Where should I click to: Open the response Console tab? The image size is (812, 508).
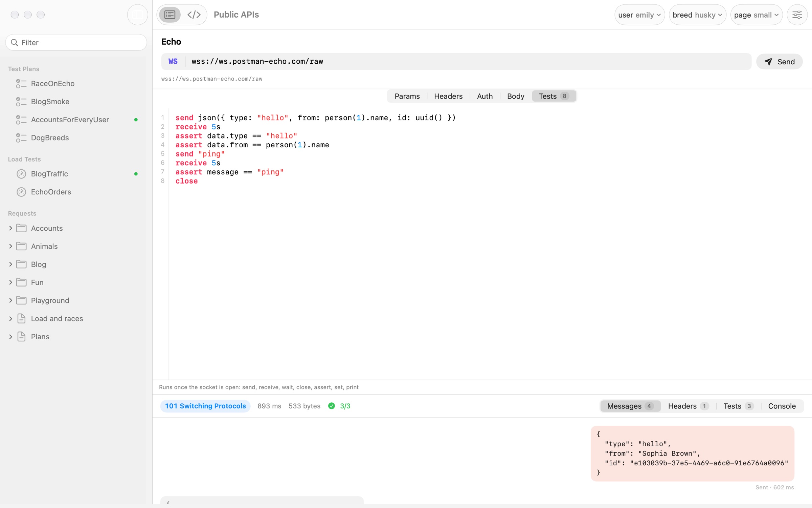pyautogui.click(x=782, y=406)
